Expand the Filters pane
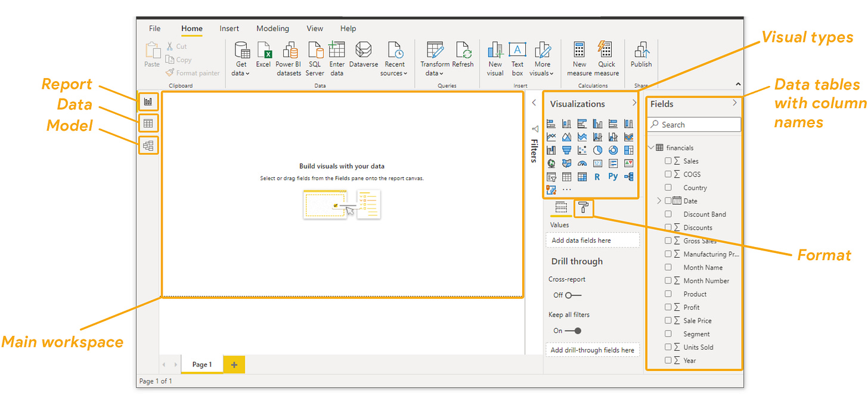This screenshot has width=868, height=395. pos(534,103)
